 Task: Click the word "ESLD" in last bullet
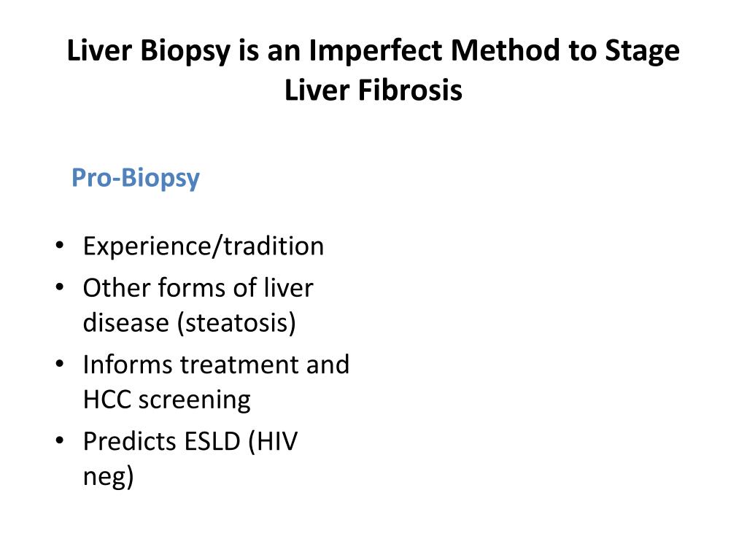[x=212, y=441]
